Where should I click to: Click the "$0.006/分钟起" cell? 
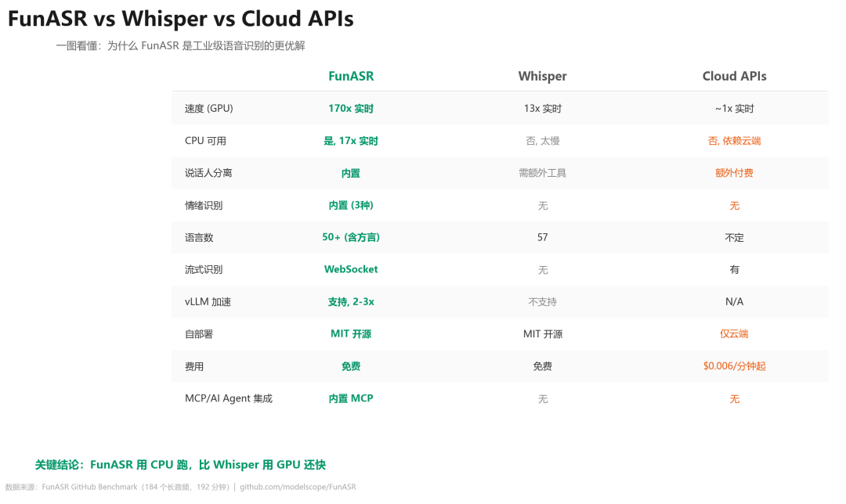click(734, 366)
